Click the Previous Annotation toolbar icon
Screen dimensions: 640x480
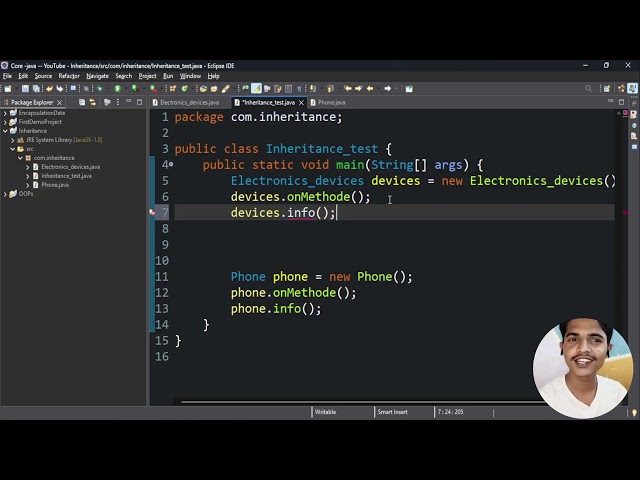pos(330,89)
